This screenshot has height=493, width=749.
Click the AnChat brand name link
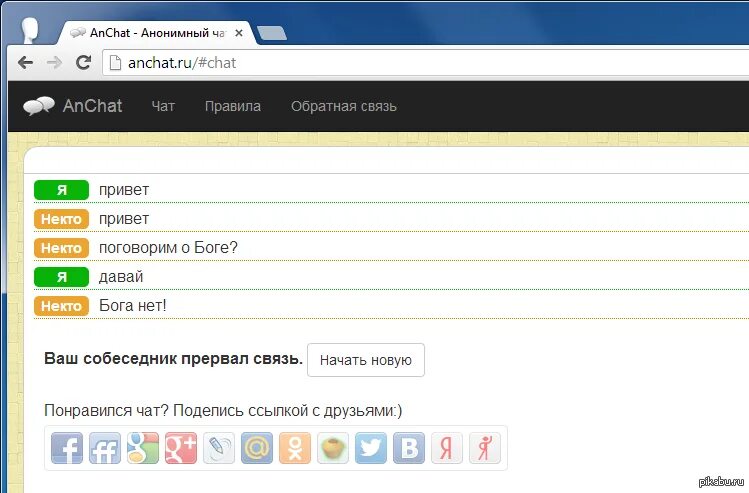pyautogui.click(x=92, y=106)
